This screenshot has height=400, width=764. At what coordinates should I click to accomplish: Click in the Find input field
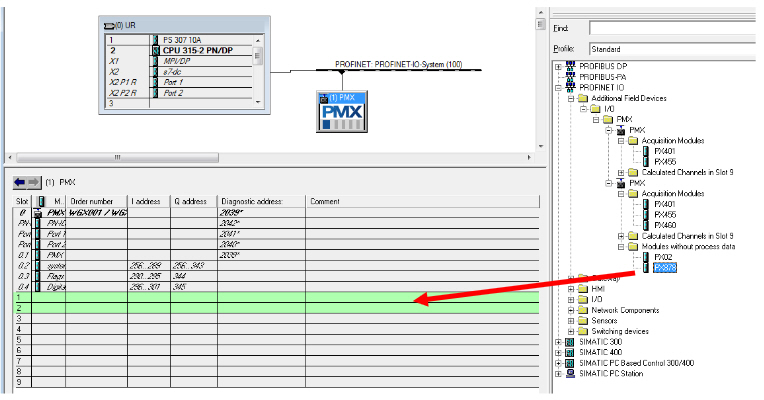tap(673, 28)
